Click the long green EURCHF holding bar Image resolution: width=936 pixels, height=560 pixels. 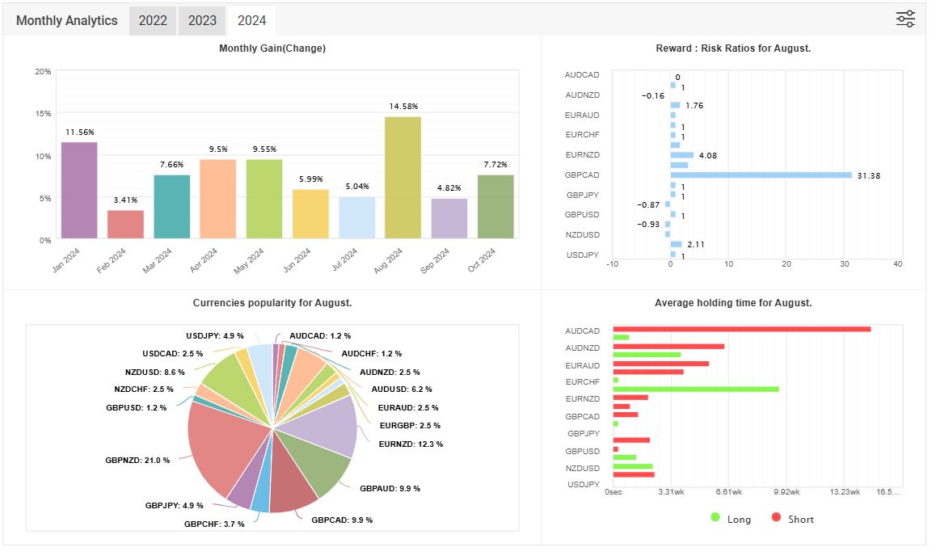(695, 389)
